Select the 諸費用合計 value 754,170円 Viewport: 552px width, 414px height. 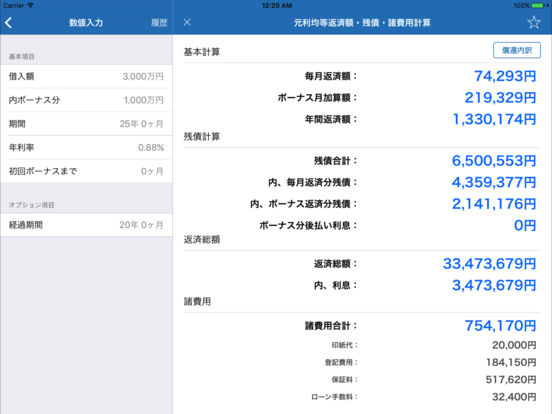500,326
